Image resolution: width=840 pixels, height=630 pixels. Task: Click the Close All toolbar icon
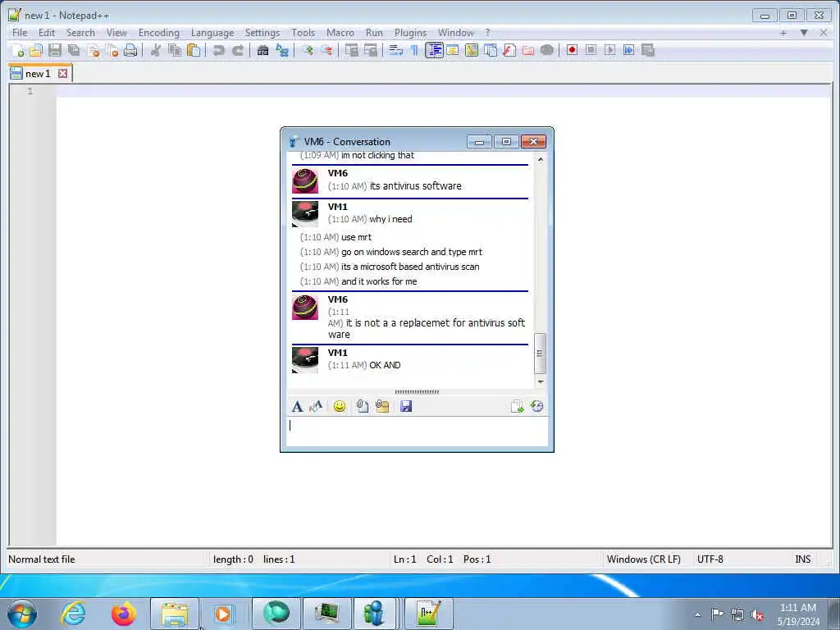pyautogui.click(x=112, y=50)
